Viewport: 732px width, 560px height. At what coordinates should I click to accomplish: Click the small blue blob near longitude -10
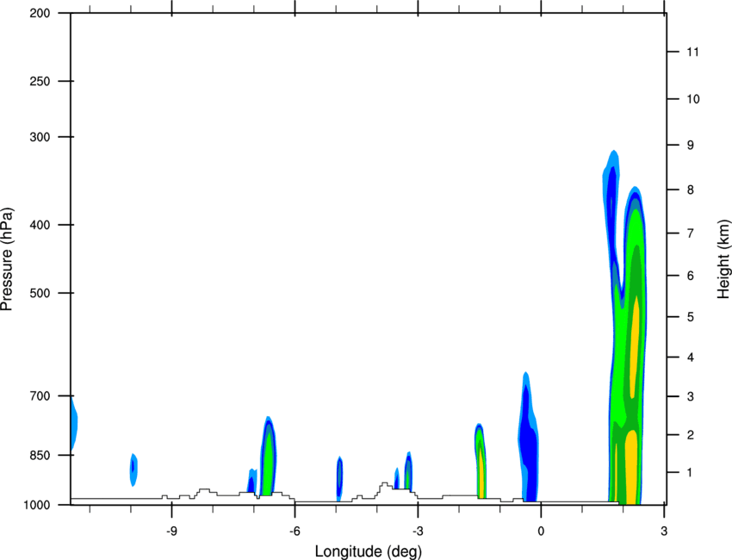[133, 470]
